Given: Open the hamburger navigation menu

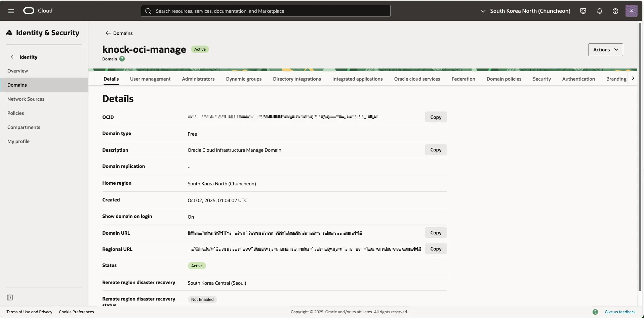Looking at the screenshot, I should (11, 11).
